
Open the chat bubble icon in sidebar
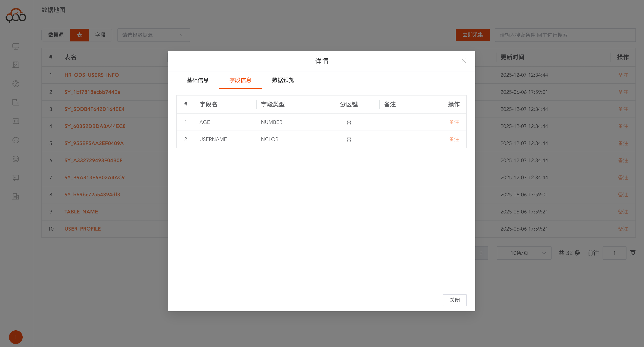[16, 140]
